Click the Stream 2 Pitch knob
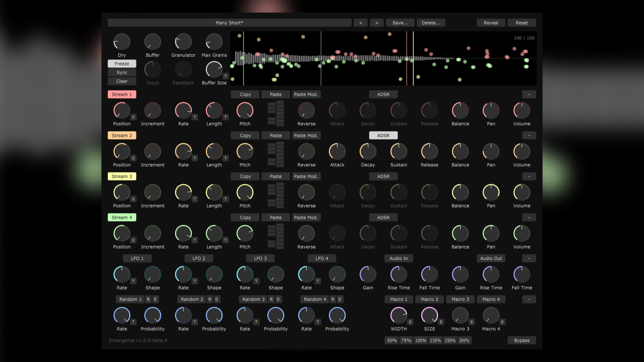 point(245,152)
